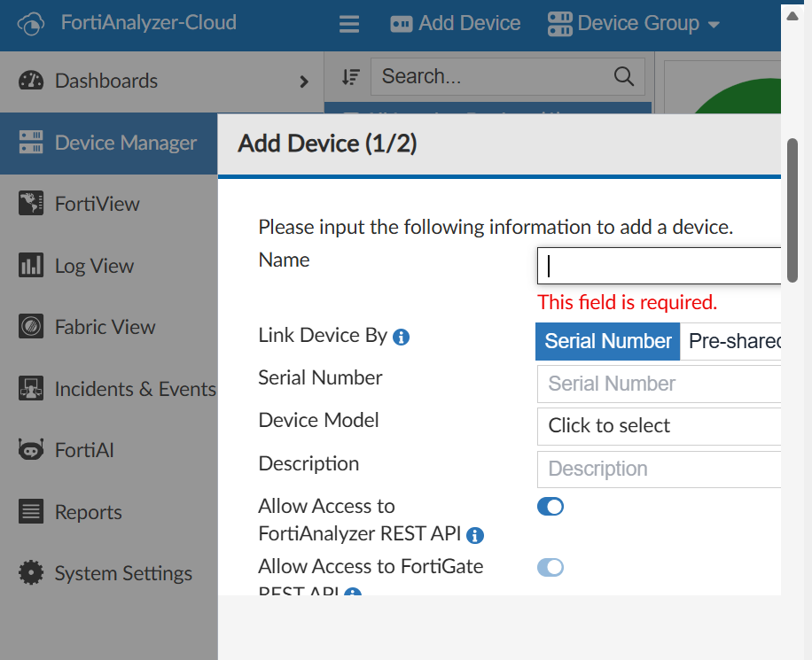Screen dimensions: 812x660
Task: Toggle the hamburger menu icon
Action: click(x=349, y=24)
